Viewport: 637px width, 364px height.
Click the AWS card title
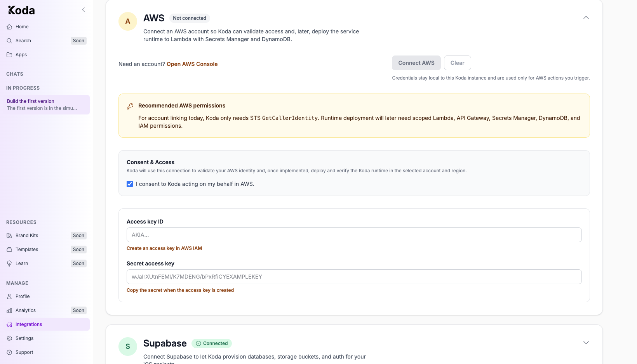154,18
